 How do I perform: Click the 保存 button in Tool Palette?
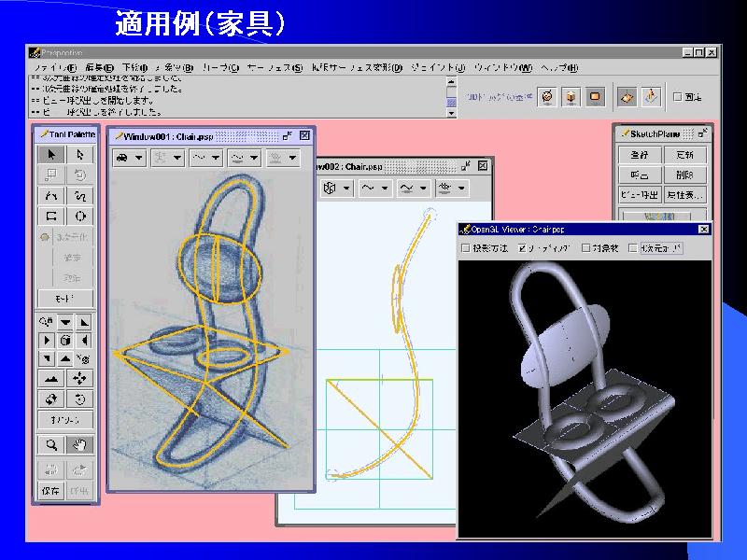point(51,491)
